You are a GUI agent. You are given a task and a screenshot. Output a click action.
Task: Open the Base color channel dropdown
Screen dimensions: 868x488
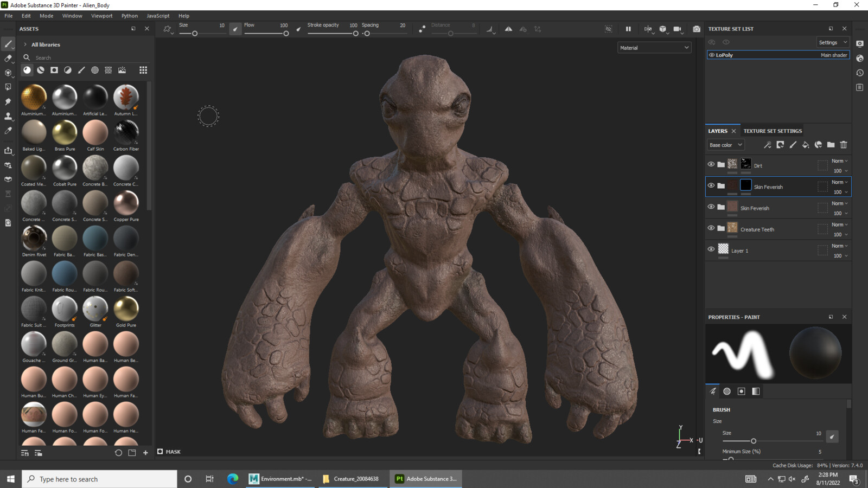[x=725, y=144]
